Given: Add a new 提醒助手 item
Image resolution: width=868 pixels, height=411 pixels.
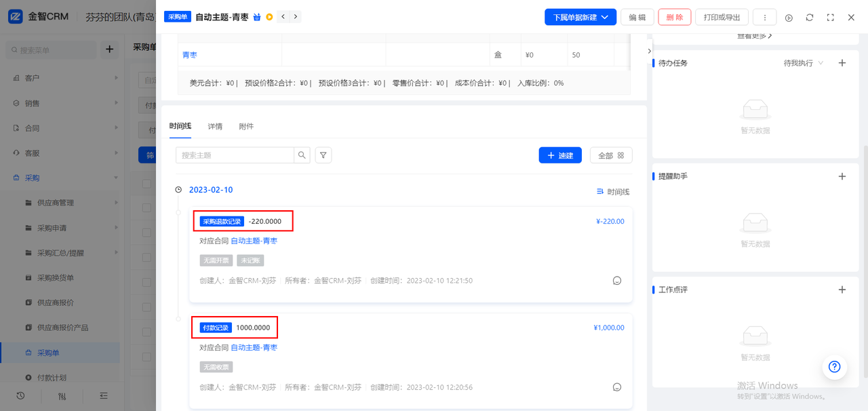Looking at the screenshot, I should 842,176.
